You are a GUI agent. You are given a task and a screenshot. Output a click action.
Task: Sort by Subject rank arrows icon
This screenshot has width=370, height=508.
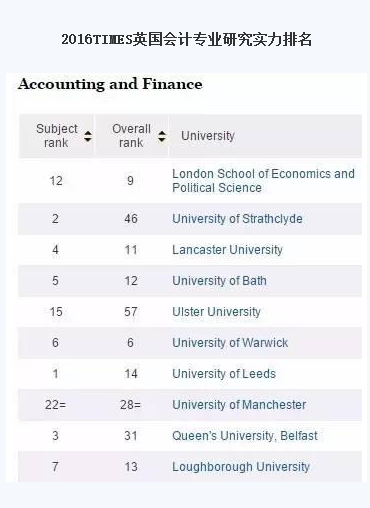88,136
